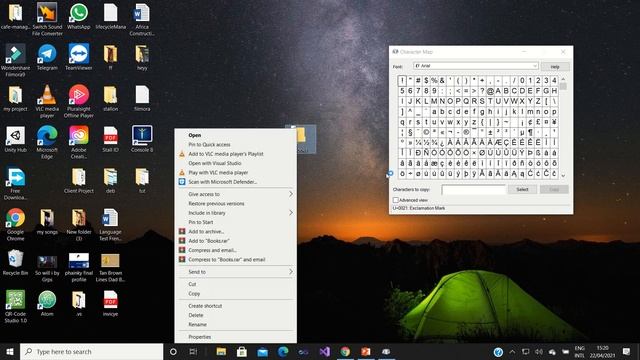Select the Unity Hub desktop shortcut
Image resolution: width=640 pixels, height=360 pixels.
click(16, 139)
